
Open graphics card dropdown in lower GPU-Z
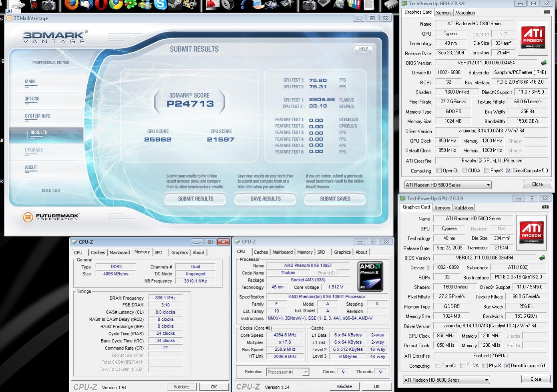pos(446,380)
